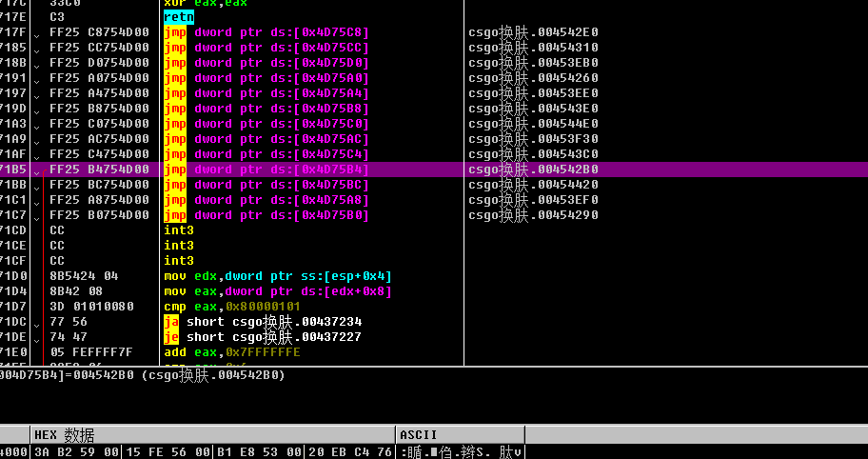Click hex bytes FF25 B4754D00 in highlighted row
Image resolution: width=868 pixels, height=459 pixels.
pos(99,170)
